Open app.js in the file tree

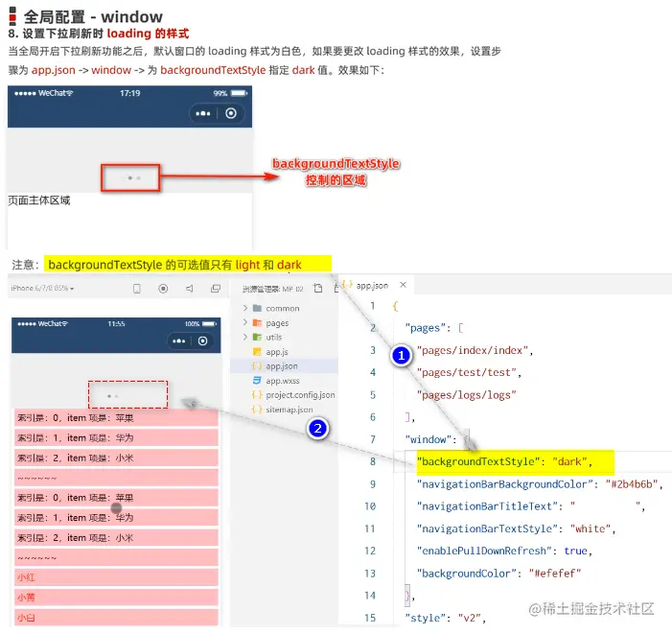pos(276,352)
